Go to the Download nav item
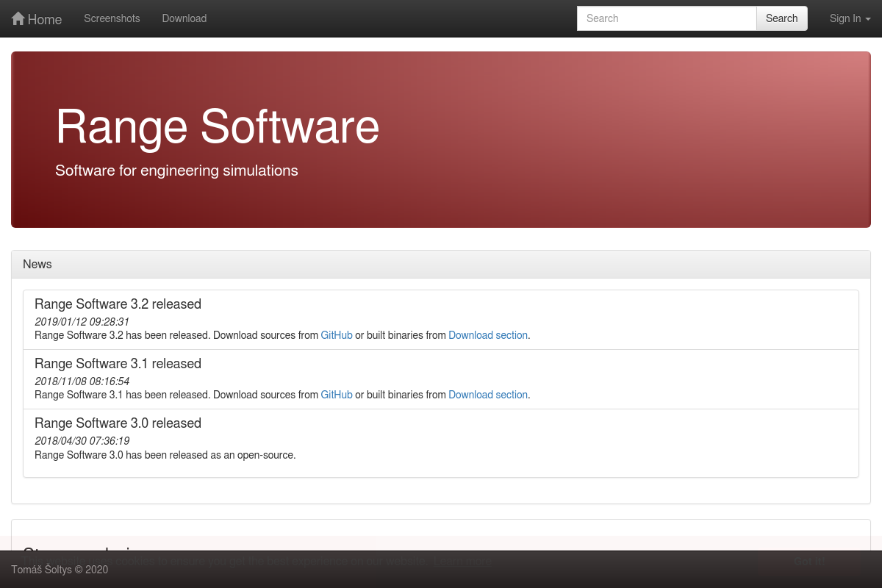 click(x=184, y=18)
